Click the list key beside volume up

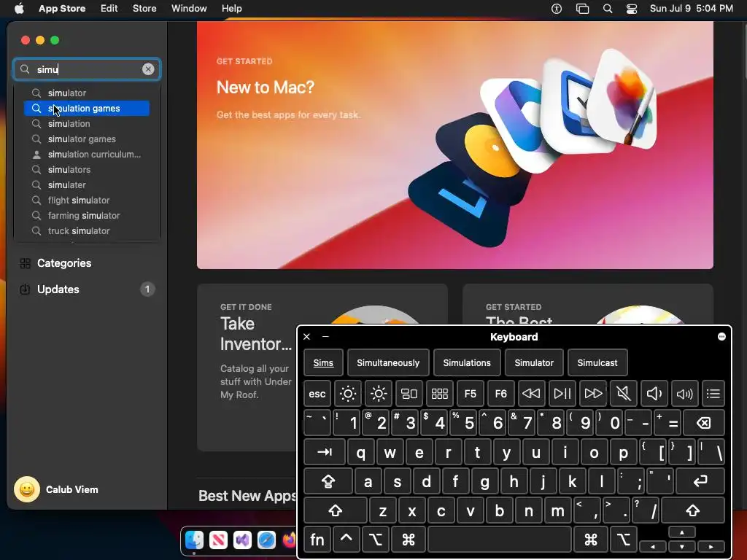pyautogui.click(x=713, y=393)
